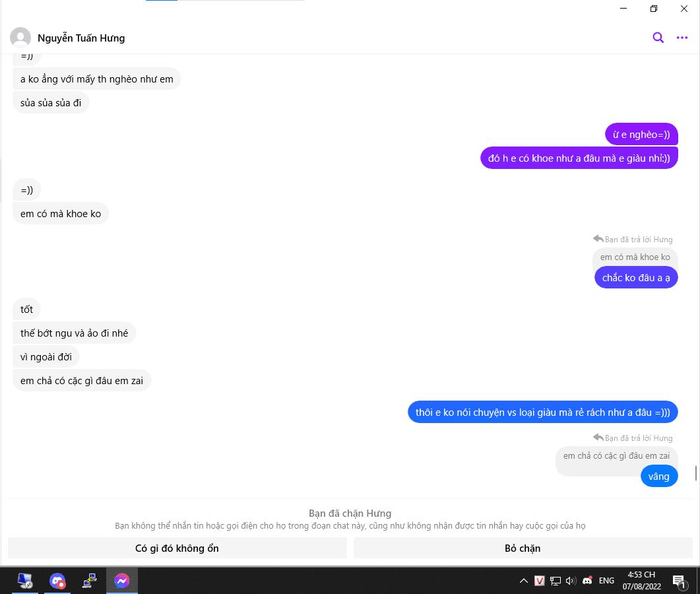The height and width of the screenshot is (594, 700).
Task: Open the clock showing 4:53 CH
Action: [x=641, y=581]
